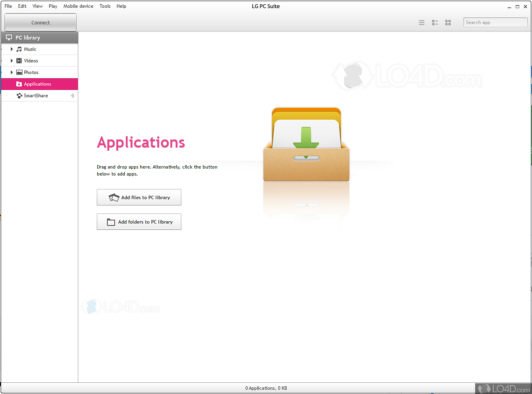The width and height of the screenshot is (532, 394).
Task: Click the SmartShare nodes icon
Action: point(19,96)
